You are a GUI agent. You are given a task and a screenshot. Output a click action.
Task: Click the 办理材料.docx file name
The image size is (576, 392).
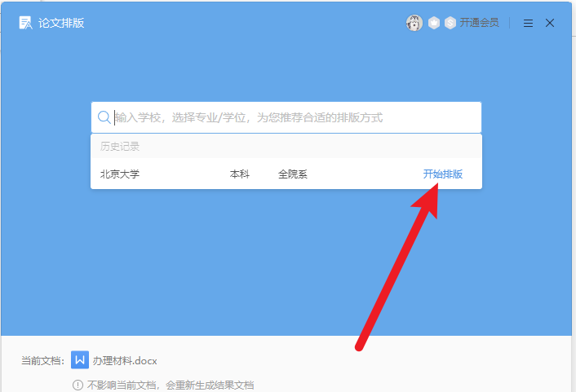click(125, 361)
